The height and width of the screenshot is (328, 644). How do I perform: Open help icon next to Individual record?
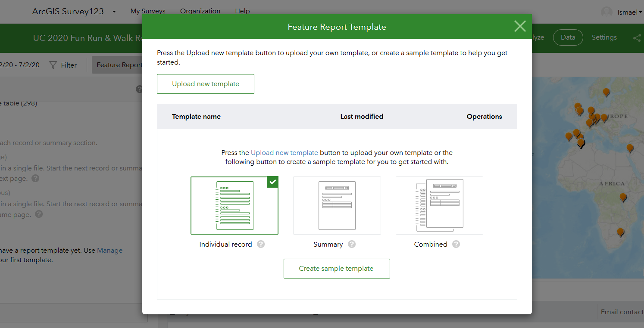click(261, 244)
